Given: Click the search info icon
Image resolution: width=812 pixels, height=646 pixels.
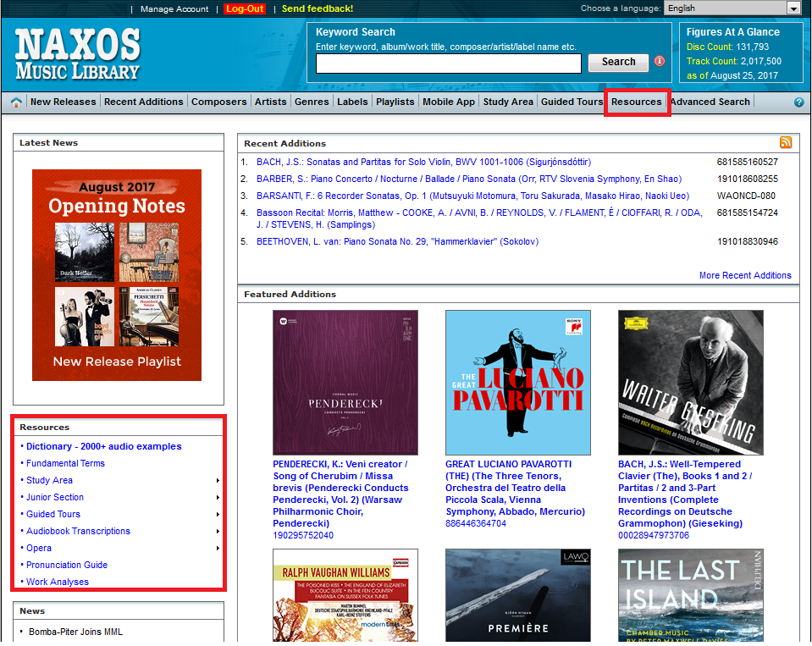Looking at the screenshot, I should [660, 61].
